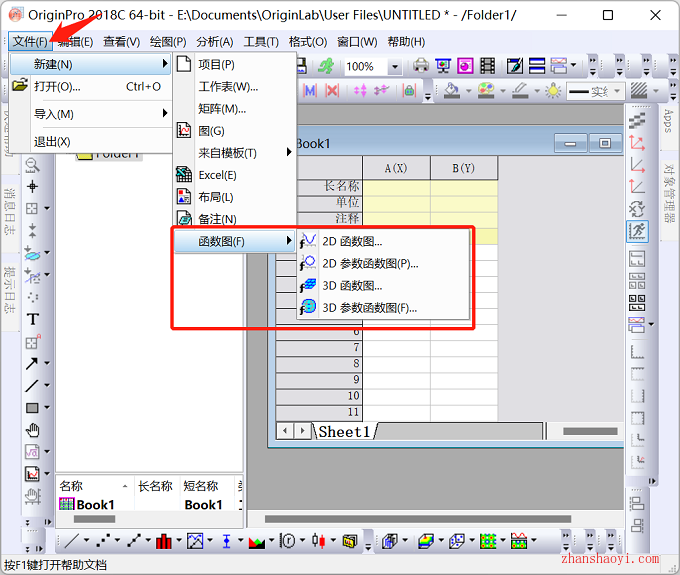This screenshot has height=575, width=680.
Task: Click the yellow light bulb icon
Action: pyautogui.click(x=553, y=91)
